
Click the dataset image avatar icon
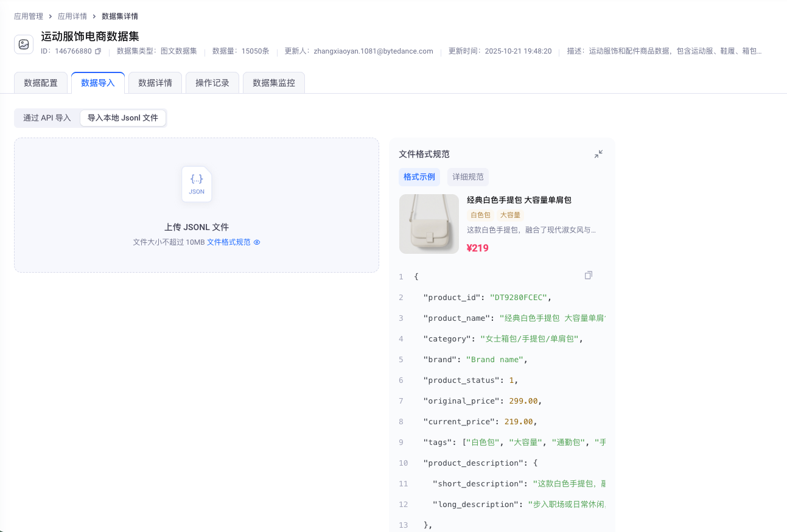24,44
